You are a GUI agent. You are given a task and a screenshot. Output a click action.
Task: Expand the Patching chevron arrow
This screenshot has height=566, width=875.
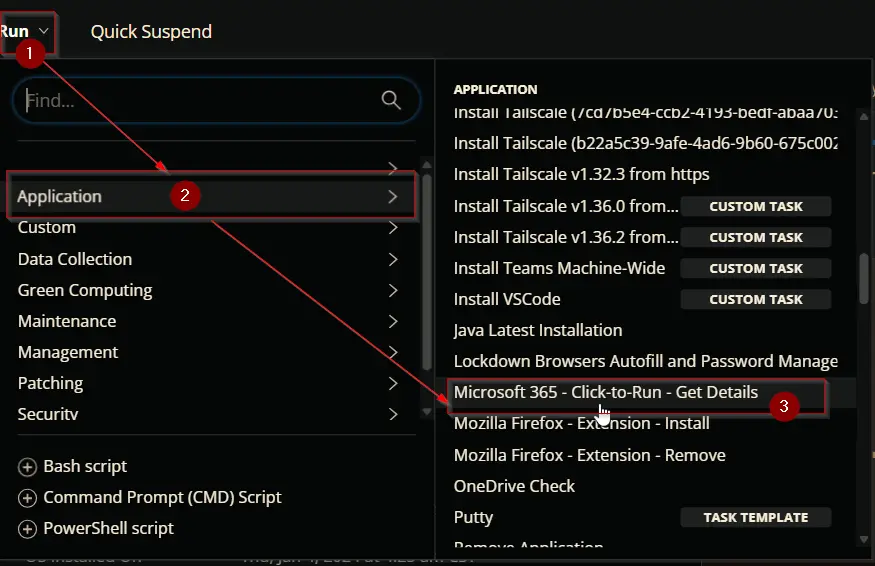click(x=393, y=383)
